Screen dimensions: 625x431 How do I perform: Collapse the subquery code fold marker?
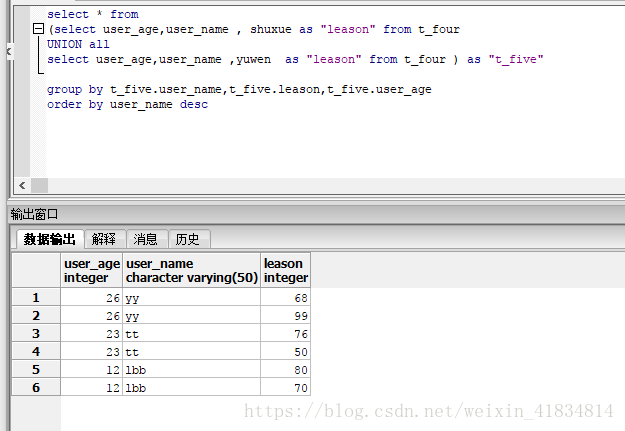(38, 29)
